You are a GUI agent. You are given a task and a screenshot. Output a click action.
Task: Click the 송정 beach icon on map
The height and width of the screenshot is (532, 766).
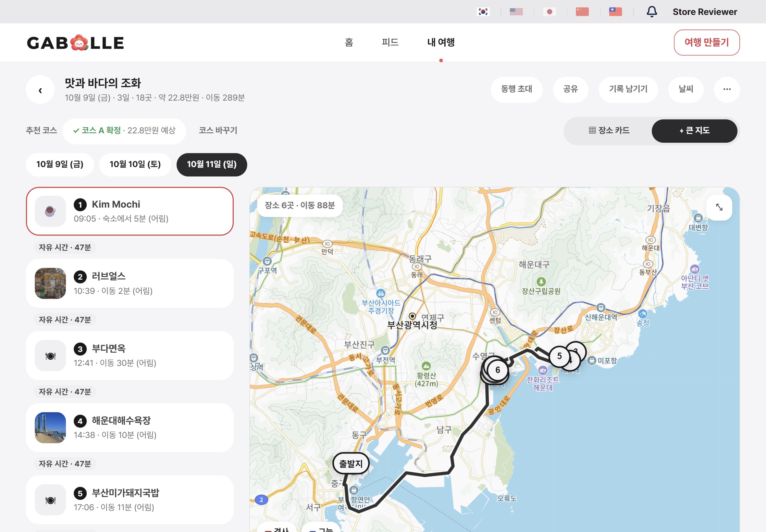click(x=643, y=314)
